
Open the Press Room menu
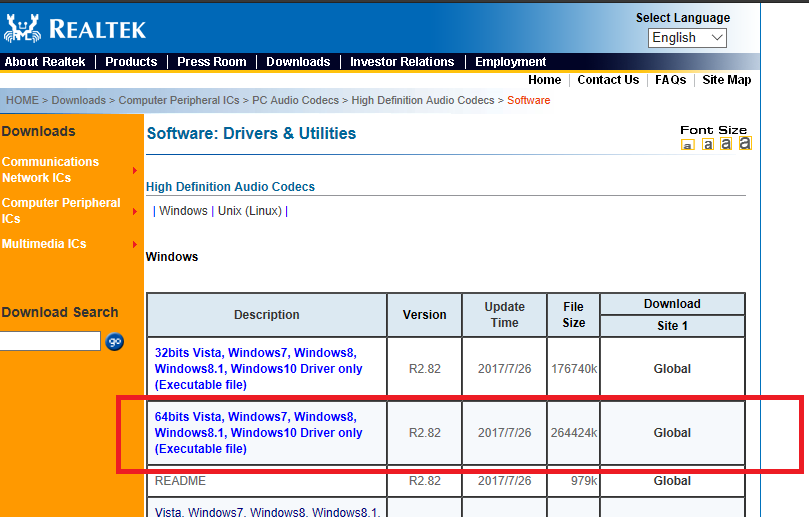212,62
